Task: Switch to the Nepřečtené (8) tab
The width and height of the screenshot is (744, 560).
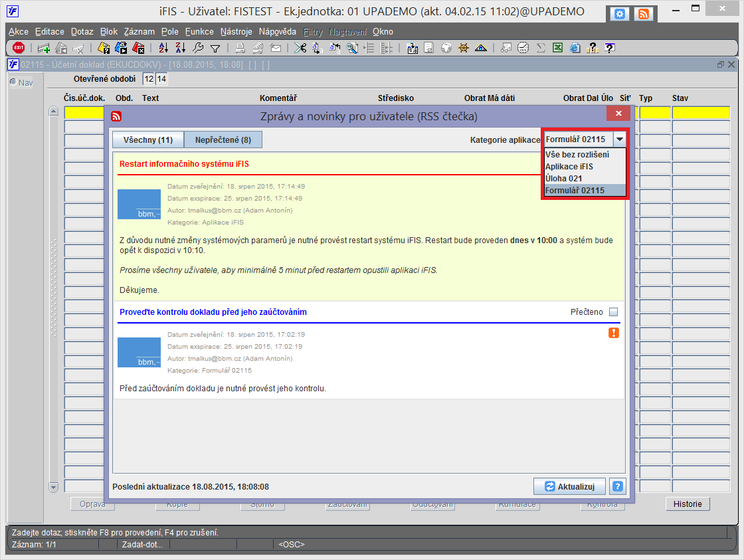Action: (223, 140)
